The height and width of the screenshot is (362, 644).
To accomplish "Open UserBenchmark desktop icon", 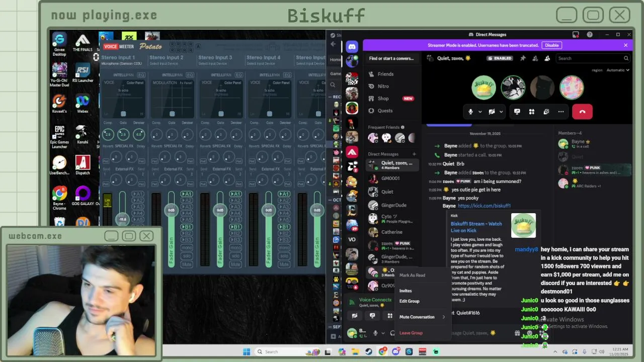I will 59,165.
